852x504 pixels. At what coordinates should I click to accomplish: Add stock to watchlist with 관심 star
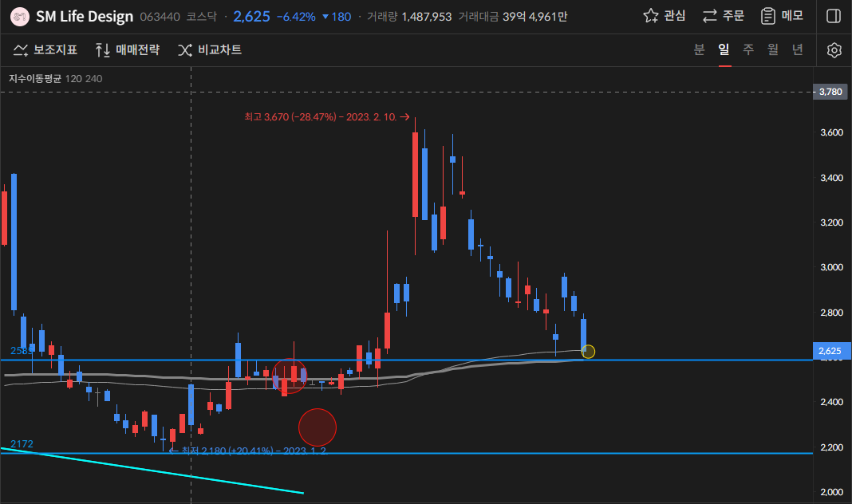click(x=664, y=16)
